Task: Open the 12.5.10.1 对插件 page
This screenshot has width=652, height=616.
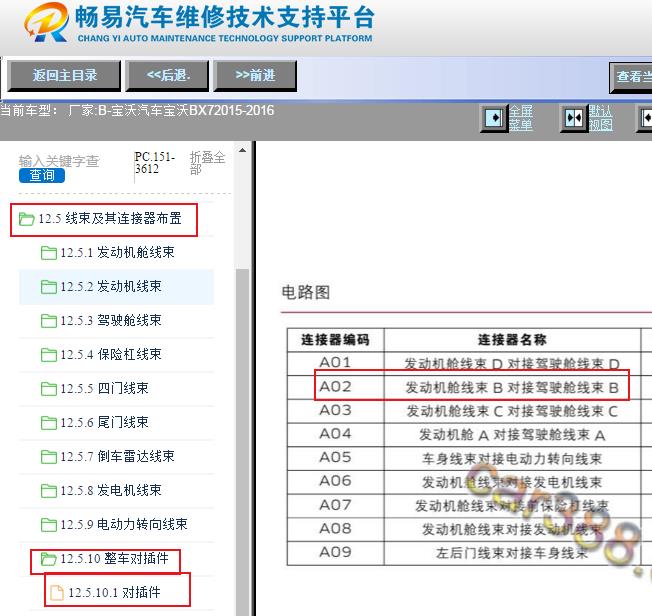Action: point(114,593)
